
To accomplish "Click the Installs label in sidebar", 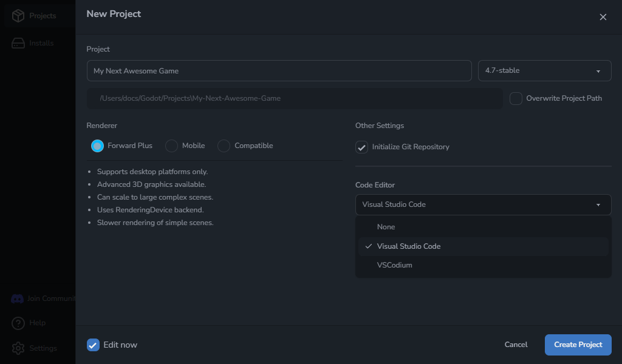I will click(x=42, y=43).
